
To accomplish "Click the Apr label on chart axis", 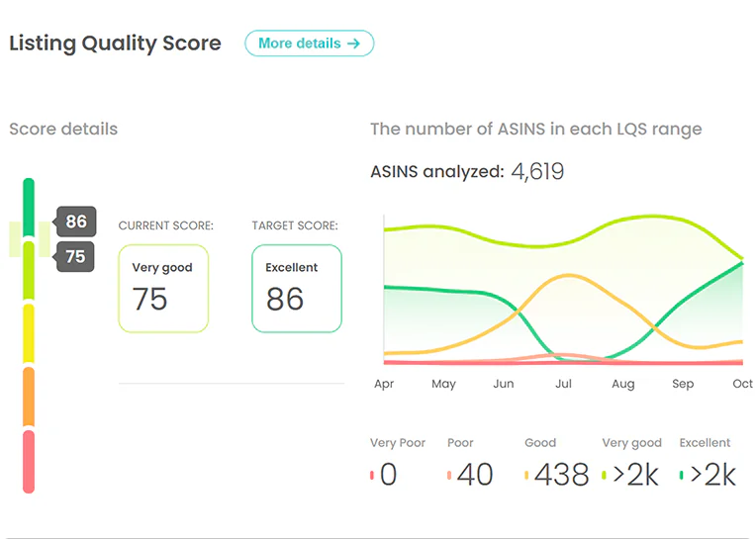I will point(384,384).
